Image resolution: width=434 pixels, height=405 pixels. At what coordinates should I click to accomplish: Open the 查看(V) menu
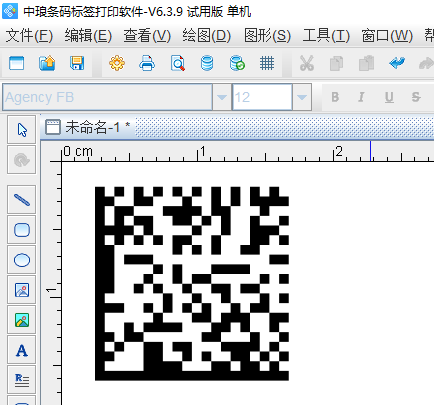147,35
